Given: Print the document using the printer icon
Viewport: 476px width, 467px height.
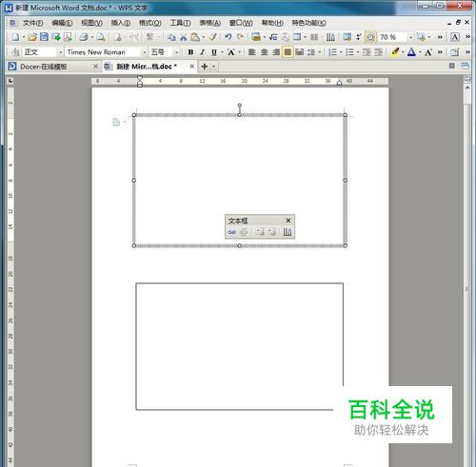Looking at the screenshot, I should pyautogui.click(x=84, y=37).
